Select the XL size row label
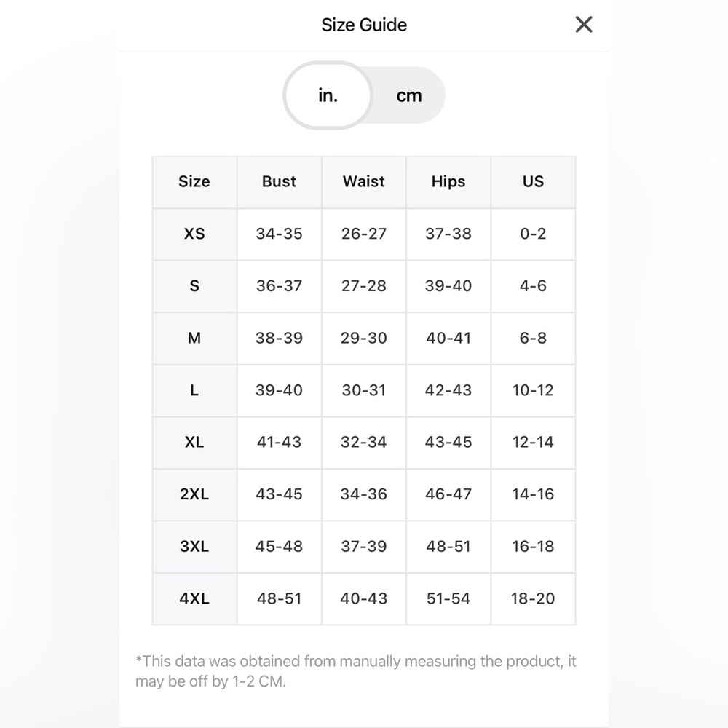This screenshot has height=728, width=728. pos(194,443)
